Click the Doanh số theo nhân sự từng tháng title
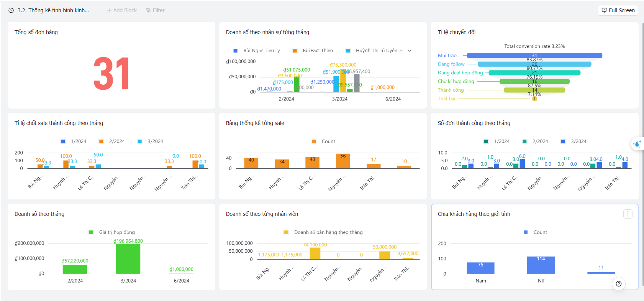644x301 pixels. click(x=267, y=32)
